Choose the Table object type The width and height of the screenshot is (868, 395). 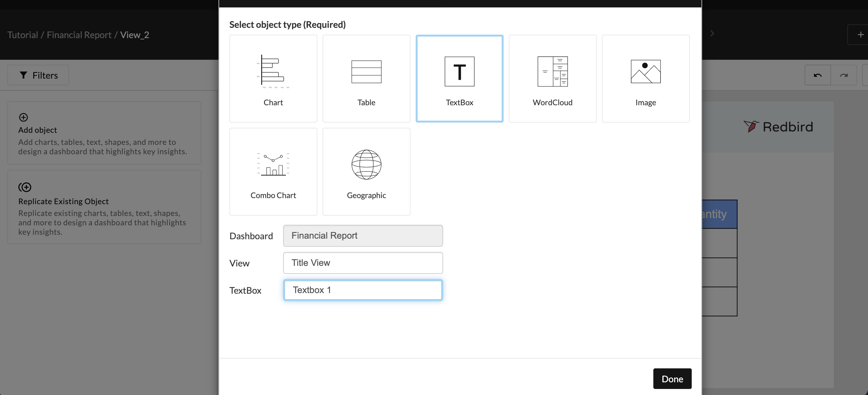[366, 79]
